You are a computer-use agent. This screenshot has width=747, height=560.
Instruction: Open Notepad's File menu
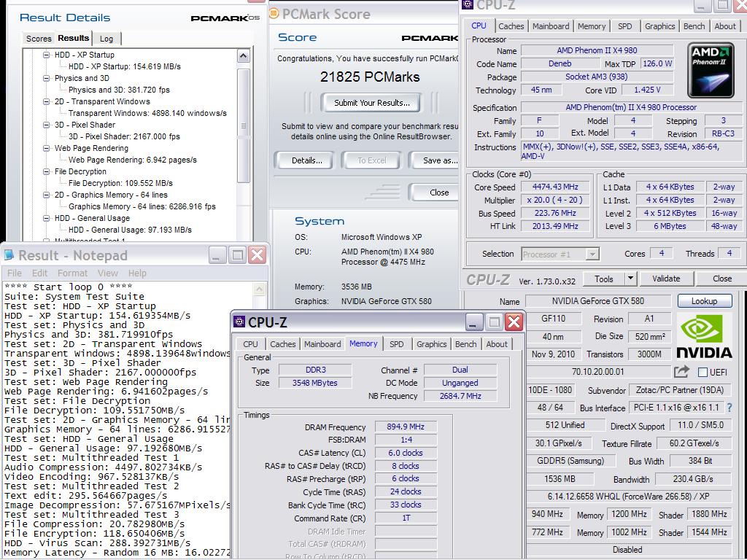pos(15,273)
